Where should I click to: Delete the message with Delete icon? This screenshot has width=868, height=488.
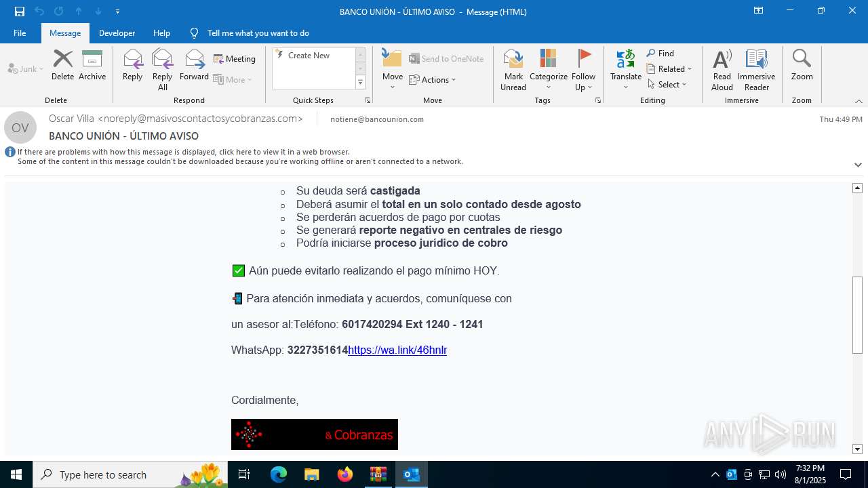(x=63, y=65)
